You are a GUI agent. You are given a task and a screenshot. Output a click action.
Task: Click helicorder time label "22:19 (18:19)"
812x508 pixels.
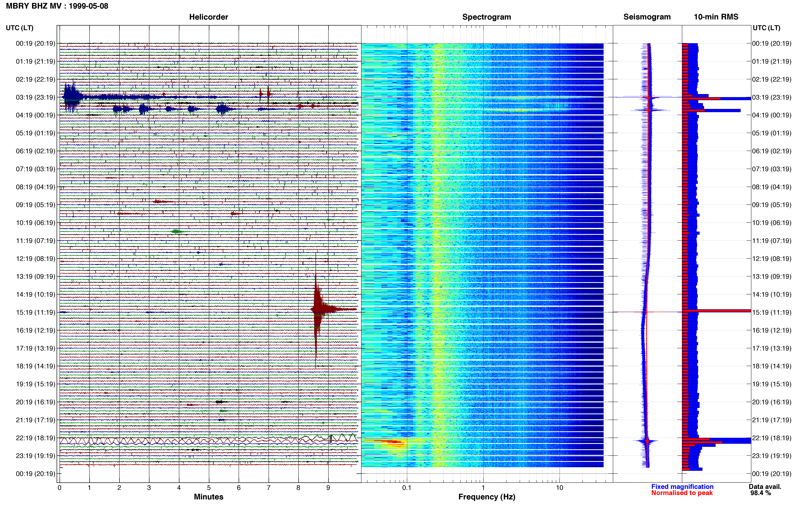click(x=36, y=438)
